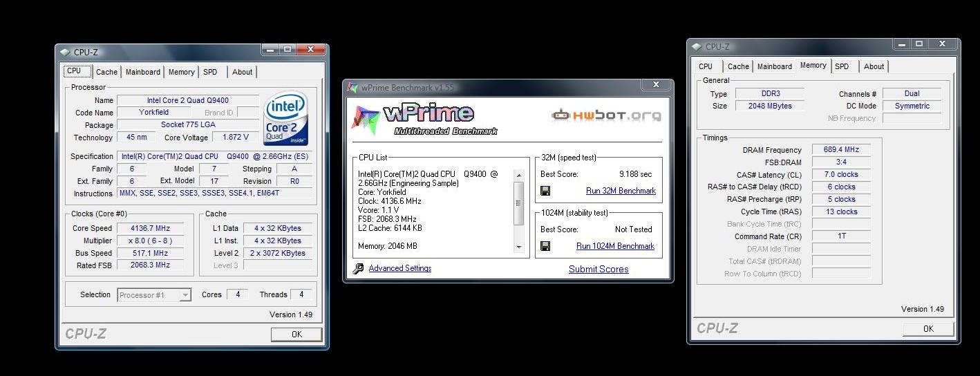
Task: Click the Code Name field Yorkfield
Action: click(153, 112)
